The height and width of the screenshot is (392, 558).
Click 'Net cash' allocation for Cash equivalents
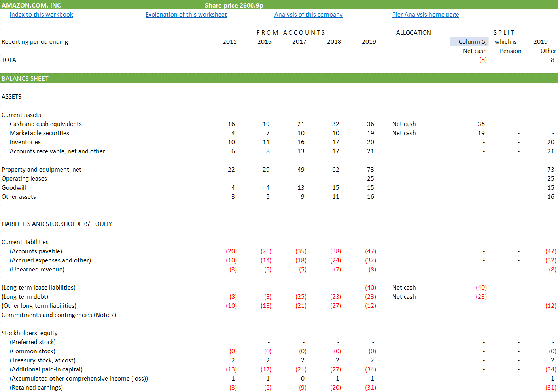pos(404,124)
